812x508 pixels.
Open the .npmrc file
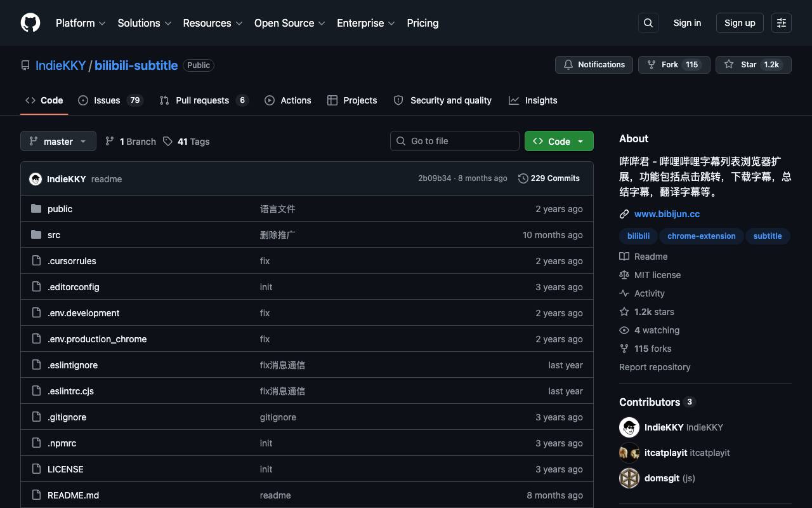click(x=62, y=443)
